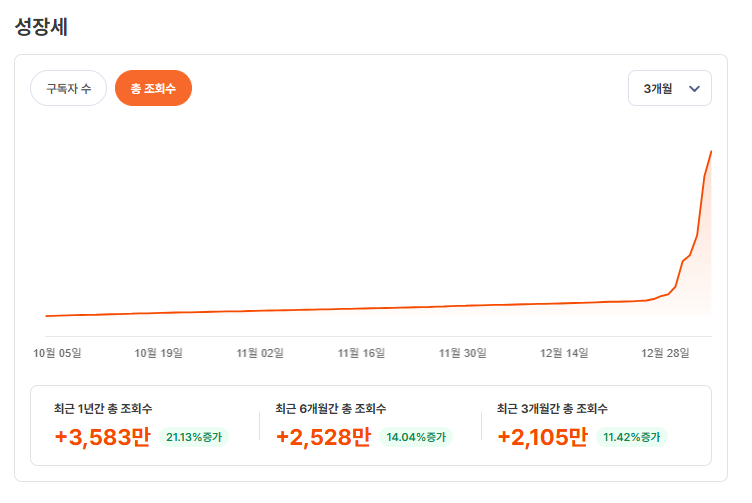This screenshot has height=503, width=752.
Task: Click the 11월 30일 axis date label
Action: pyautogui.click(x=462, y=352)
